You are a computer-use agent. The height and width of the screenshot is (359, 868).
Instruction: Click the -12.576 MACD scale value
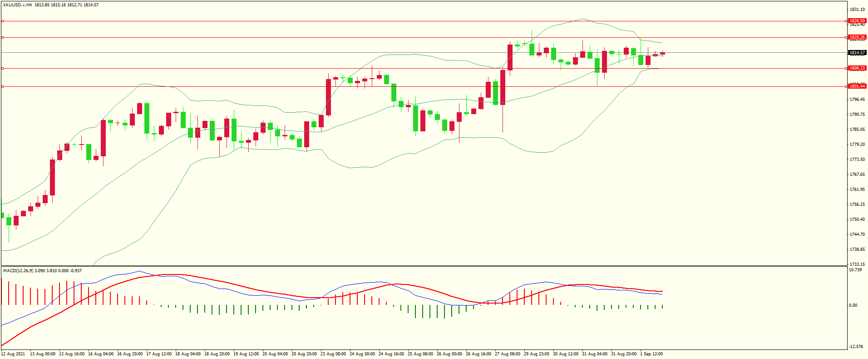pyautogui.click(x=856, y=347)
